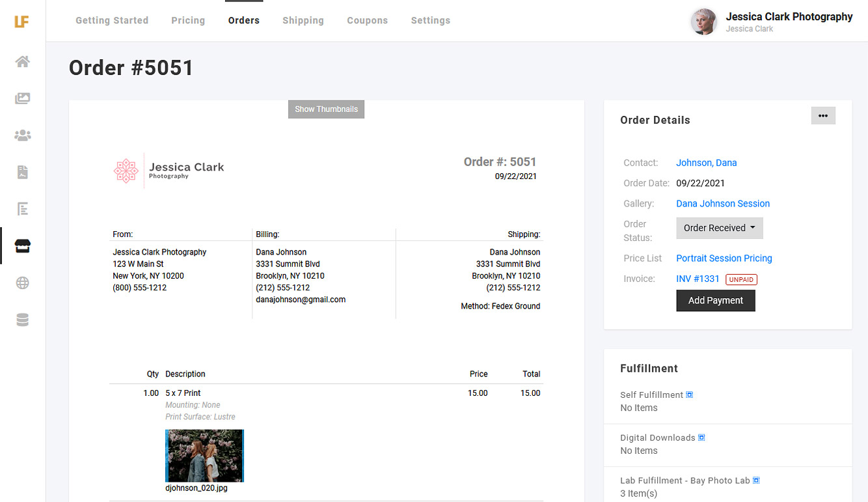This screenshot has width=868, height=502.
Task: Open the photo galleries sidebar icon
Action: [x=23, y=98]
